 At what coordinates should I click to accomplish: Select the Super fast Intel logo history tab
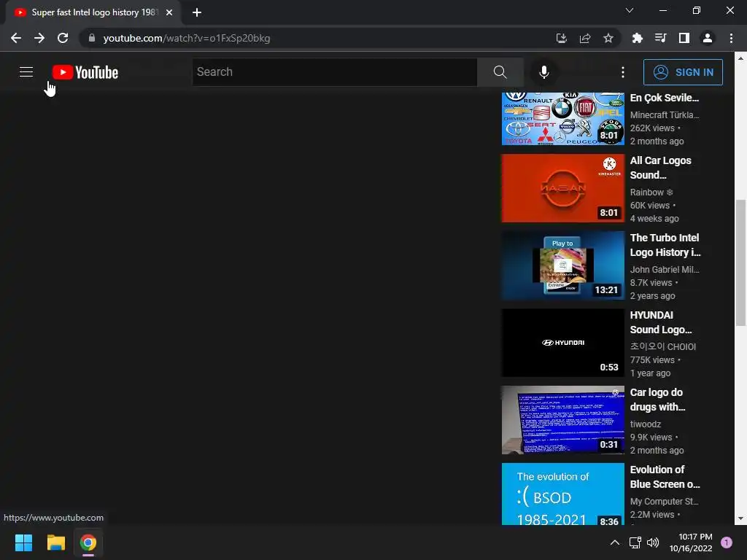tap(93, 12)
